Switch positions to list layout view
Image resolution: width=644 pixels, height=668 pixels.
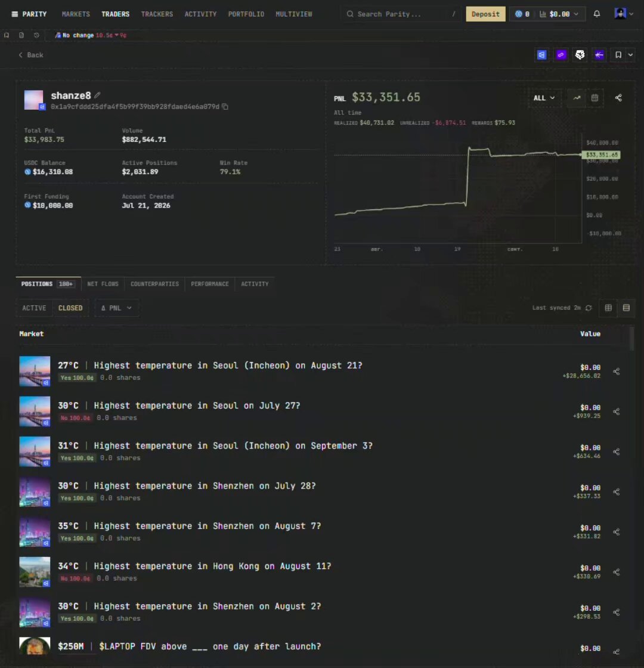[x=626, y=308]
